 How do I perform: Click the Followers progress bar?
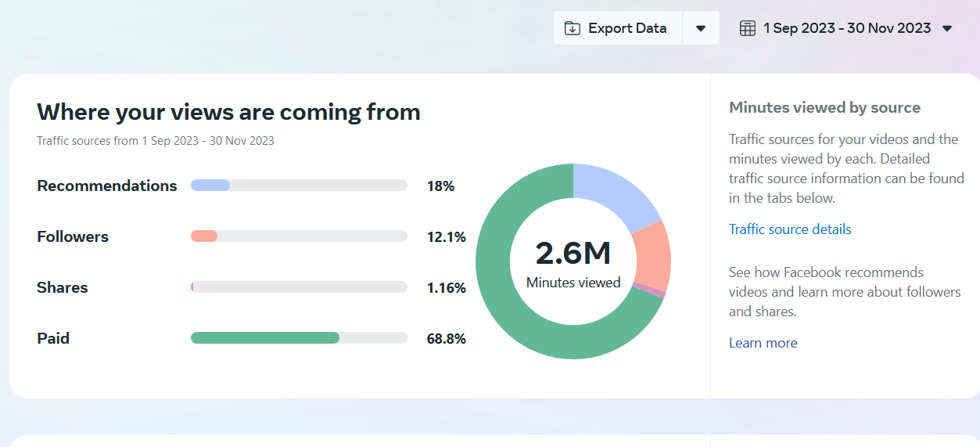(x=299, y=236)
